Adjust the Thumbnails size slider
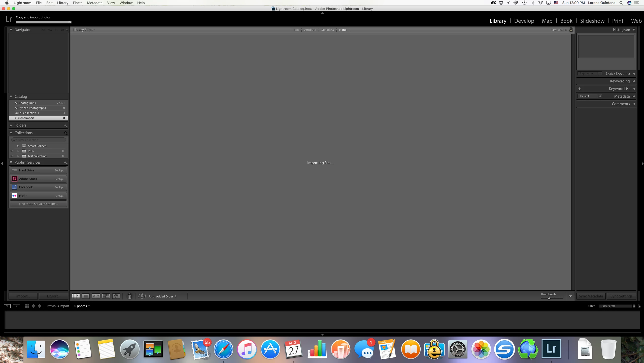The height and width of the screenshot is (363, 644). pyautogui.click(x=549, y=298)
